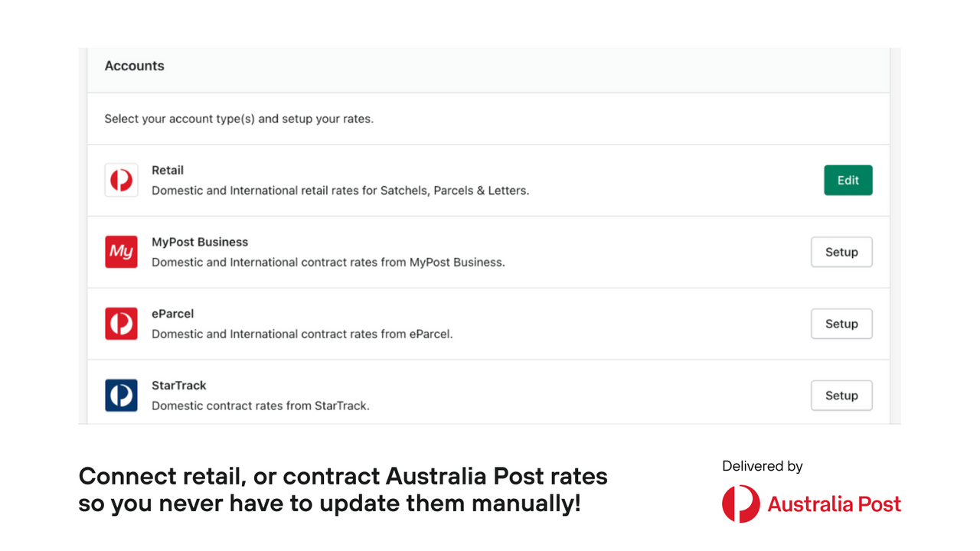Screen dimensions: 980x551
Task: Click the scrollbar on the panel's right edge
Action: [x=894, y=230]
